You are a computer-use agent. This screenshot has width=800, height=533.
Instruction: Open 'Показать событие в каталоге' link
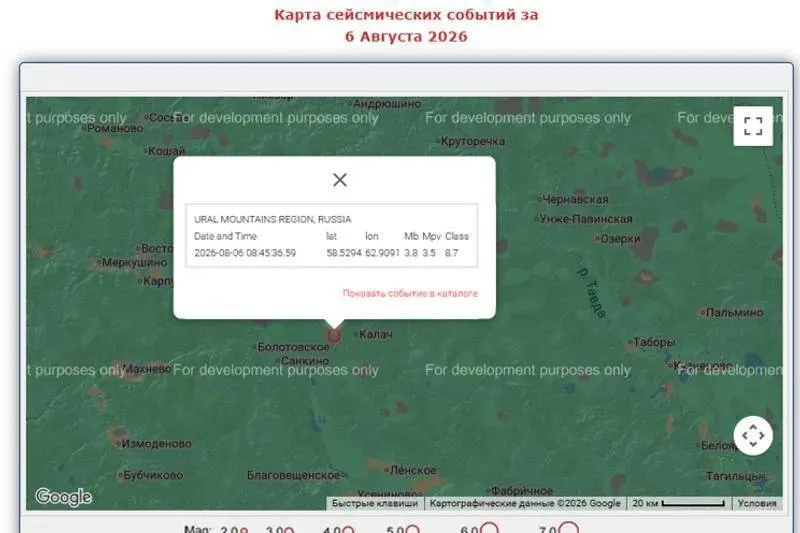tap(410, 293)
